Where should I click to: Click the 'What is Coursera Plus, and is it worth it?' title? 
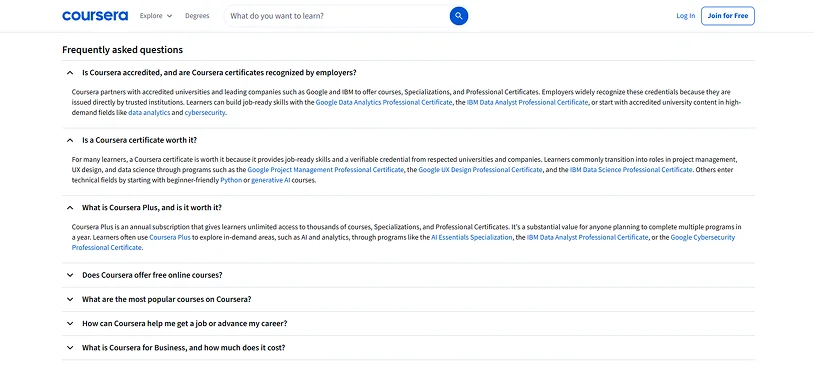(152, 208)
